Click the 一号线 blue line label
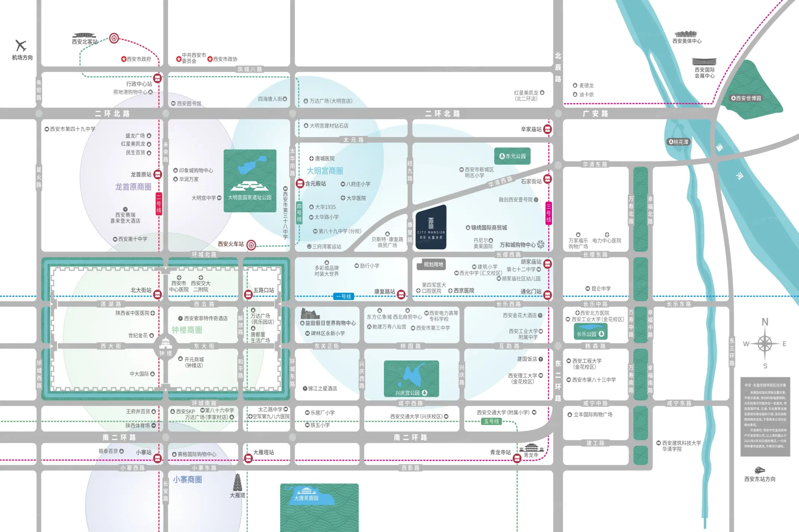This screenshot has width=799, height=532. point(343,297)
